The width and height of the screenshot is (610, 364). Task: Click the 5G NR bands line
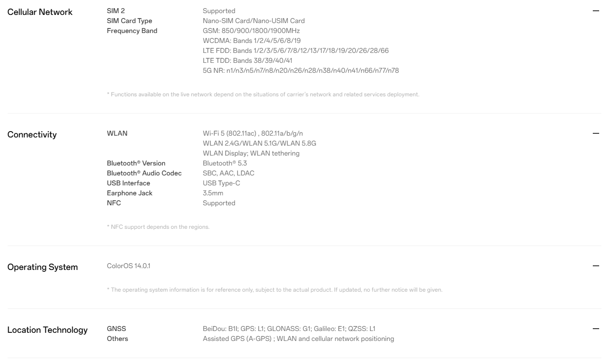[x=301, y=71]
